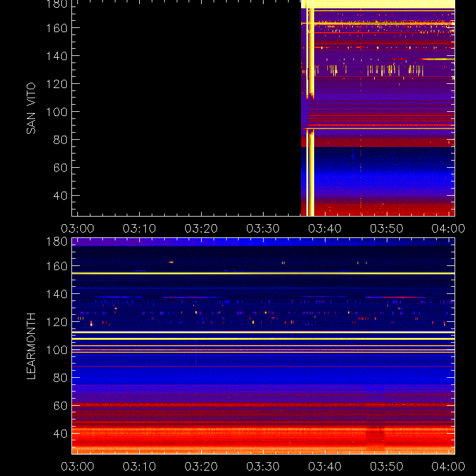Click 03:20 time label under Learmonth plot
476x476 pixels.
click(x=201, y=466)
